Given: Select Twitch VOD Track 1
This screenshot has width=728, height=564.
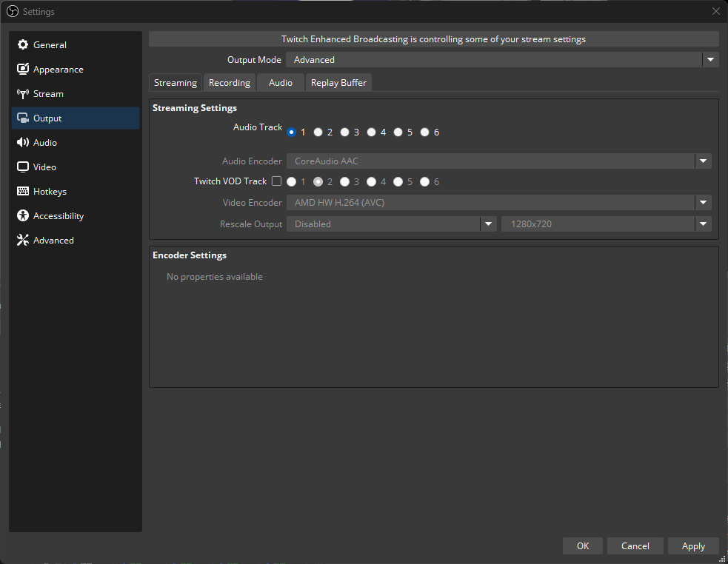Looking at the screenshot, I should click(292, 181).
